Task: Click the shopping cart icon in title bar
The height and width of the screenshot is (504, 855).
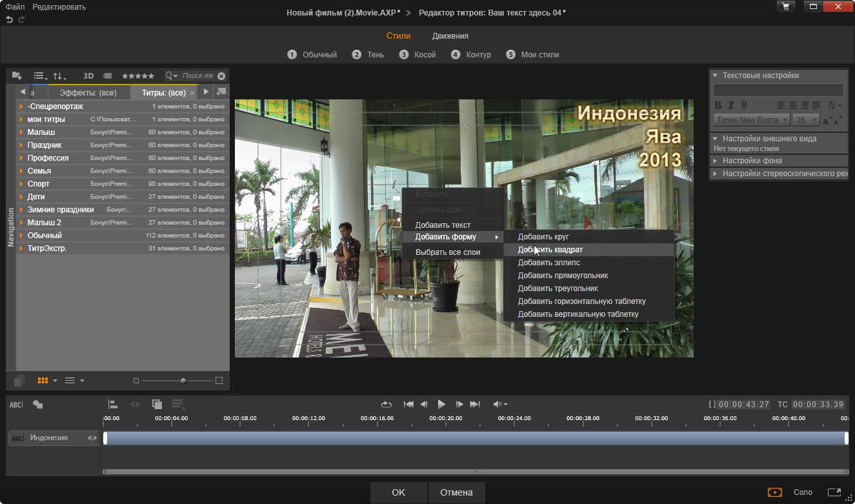Action: [x=785, y=7]
